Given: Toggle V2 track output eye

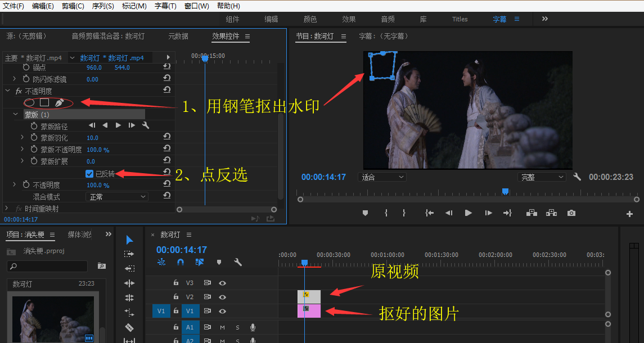Looking at the screenshot, I should [222, 297].
